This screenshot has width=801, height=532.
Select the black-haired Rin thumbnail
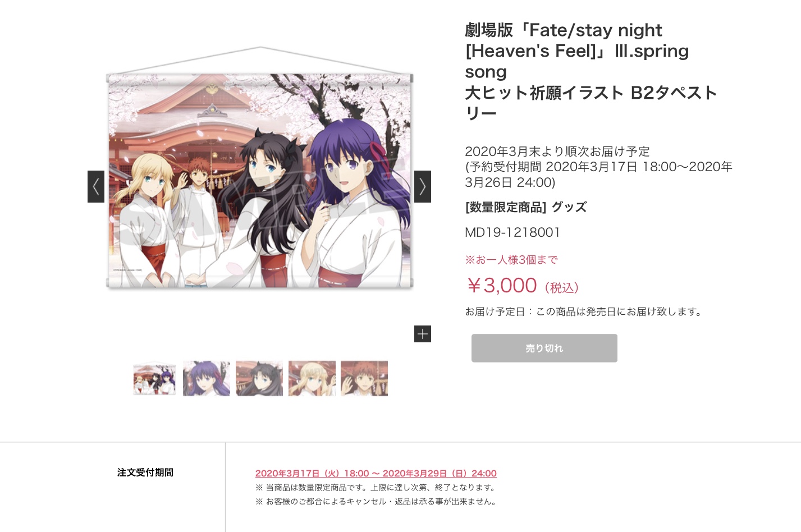tap(259, 379)
